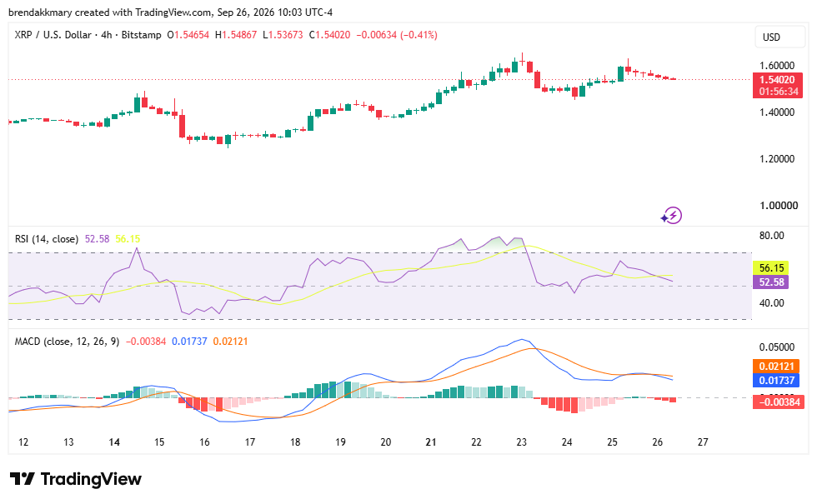
Task: Click the blue 0.01737 MACD tag
Action: pyautogui.click(x=776, y=381)
